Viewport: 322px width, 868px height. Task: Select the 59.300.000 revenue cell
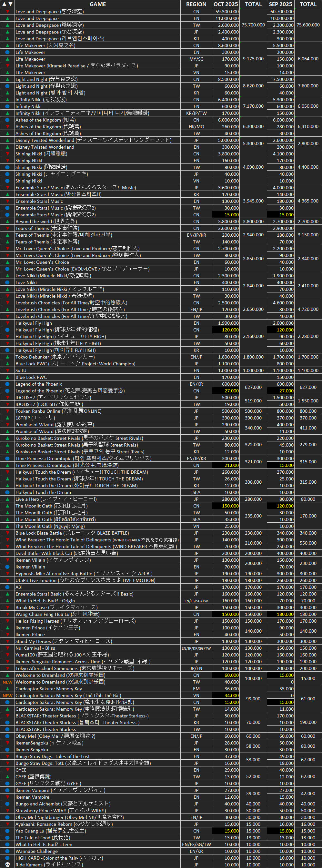click(226, 12)
